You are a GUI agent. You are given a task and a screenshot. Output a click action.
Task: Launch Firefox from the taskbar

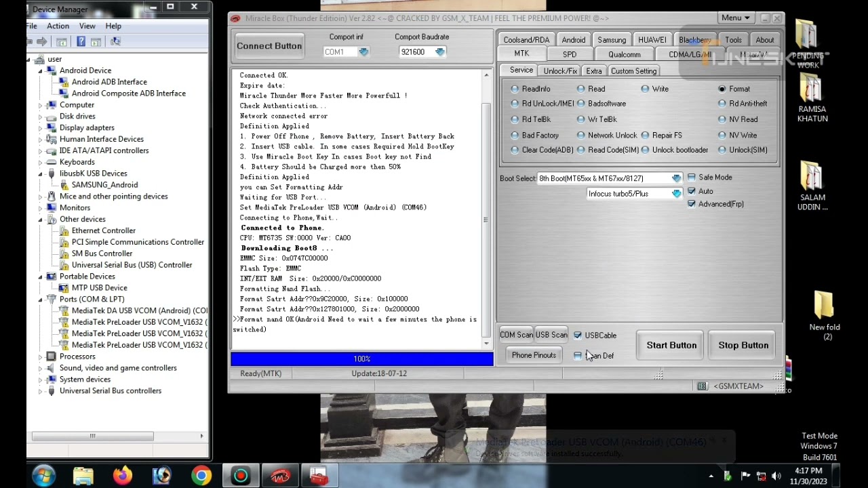pyautogui.click(x=123, y=476)
